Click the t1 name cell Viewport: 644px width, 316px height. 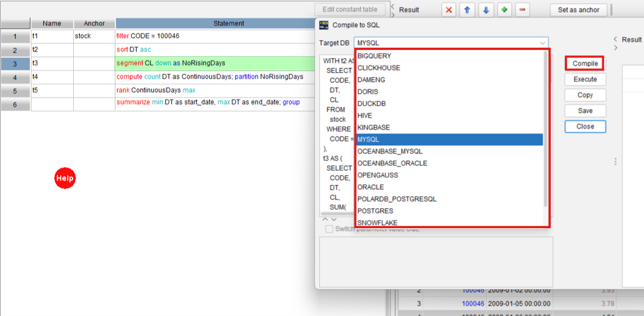tap(52, 36)
